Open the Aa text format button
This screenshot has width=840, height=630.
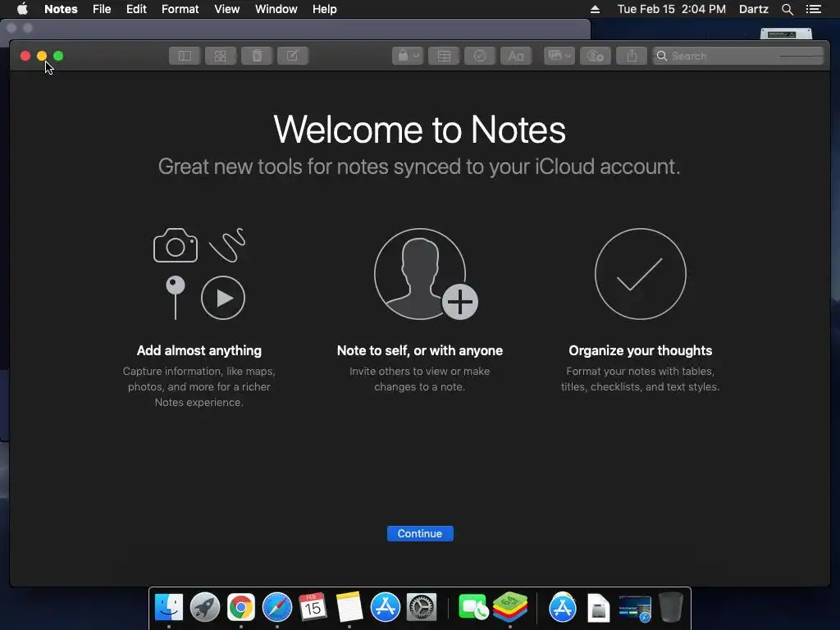[x=516, y=57]
